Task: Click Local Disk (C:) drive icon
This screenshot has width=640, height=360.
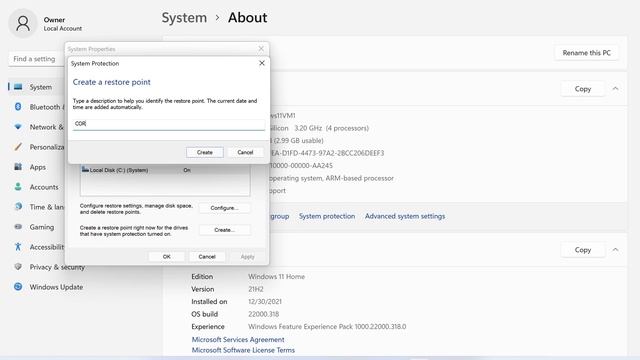Action: point(85,169)
